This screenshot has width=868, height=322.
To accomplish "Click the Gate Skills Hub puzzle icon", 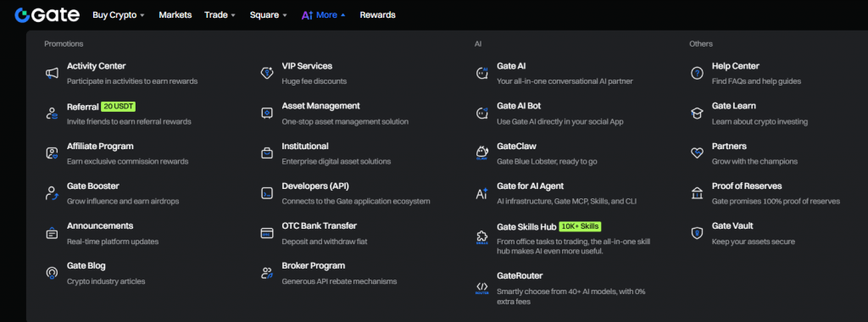I will tap(481, 238).
